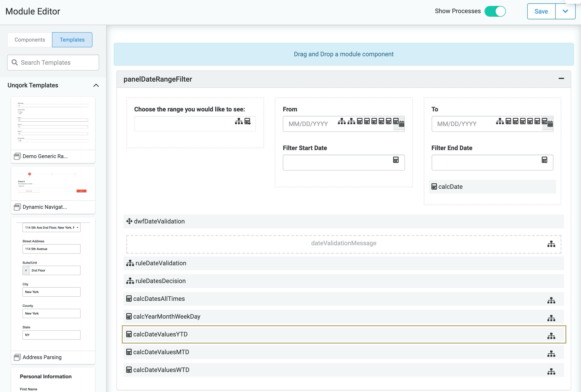Select the Address Parsing template thumbnail
The image size is (581, 392).
53,284
